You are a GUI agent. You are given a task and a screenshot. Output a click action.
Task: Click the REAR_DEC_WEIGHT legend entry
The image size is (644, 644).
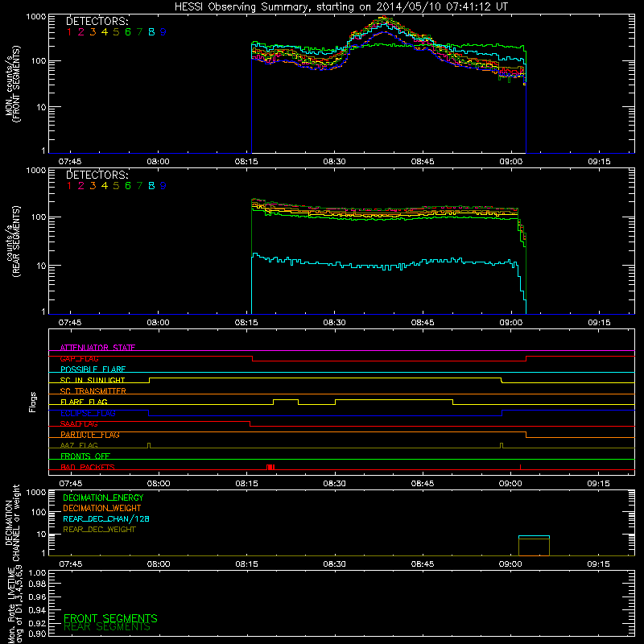[x=99, y=530]
